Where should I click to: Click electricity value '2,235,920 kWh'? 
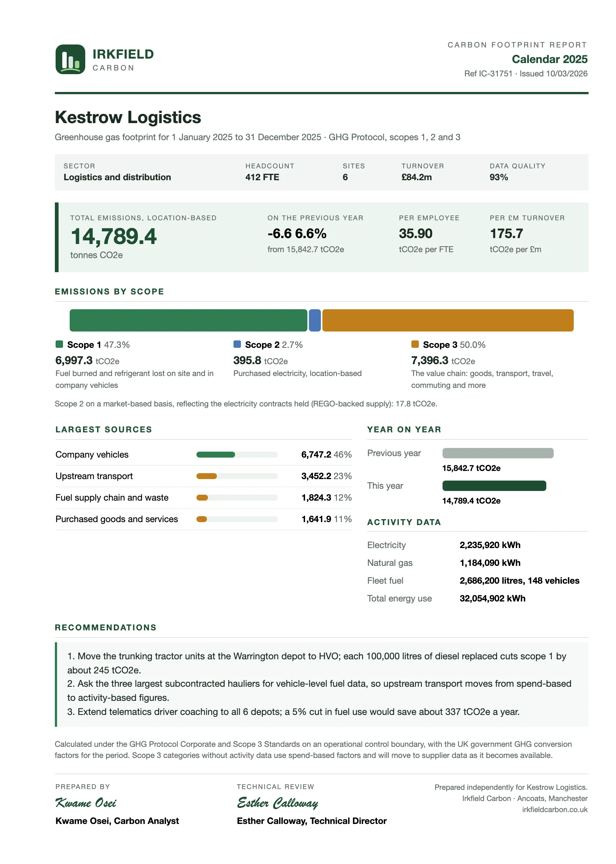click(490, 545)
